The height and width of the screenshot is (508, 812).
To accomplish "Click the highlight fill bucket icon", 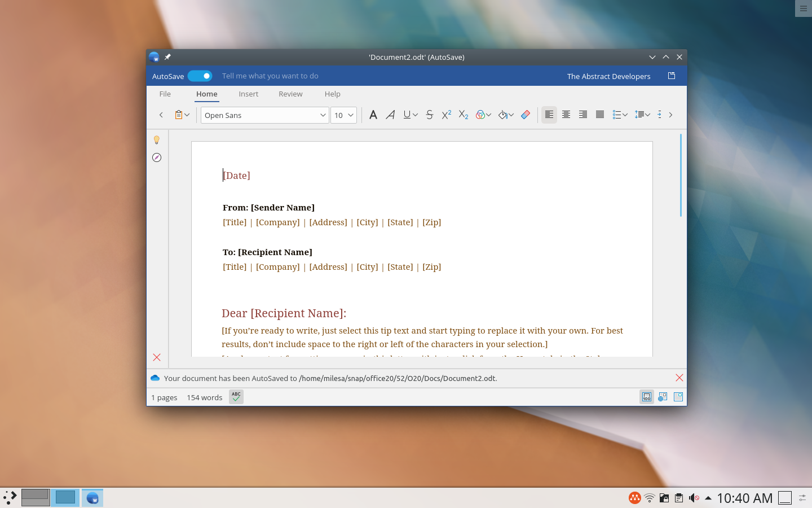I will pos(503,115).
